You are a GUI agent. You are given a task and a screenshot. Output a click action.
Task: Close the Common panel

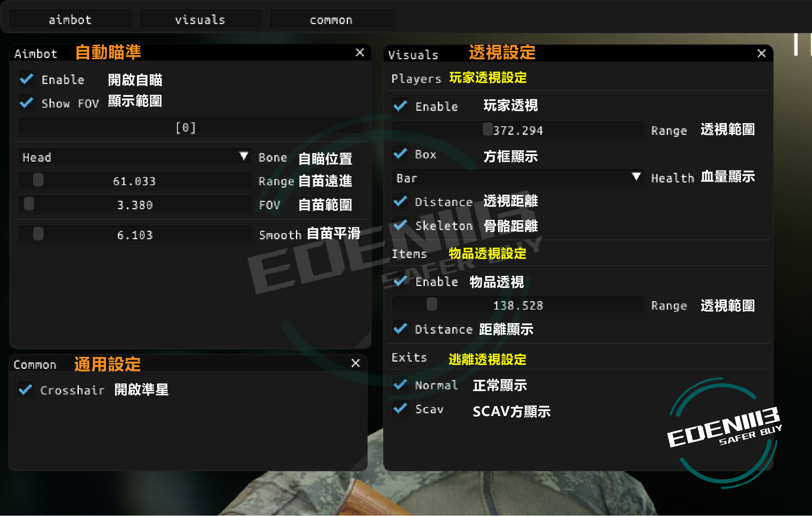tap(355, 363)
